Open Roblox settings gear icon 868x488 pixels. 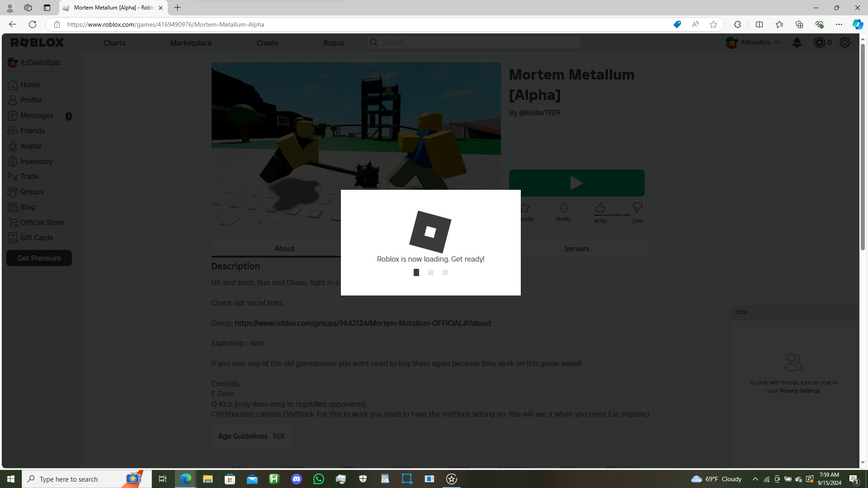pyautogui.click(x=845, y=42)
